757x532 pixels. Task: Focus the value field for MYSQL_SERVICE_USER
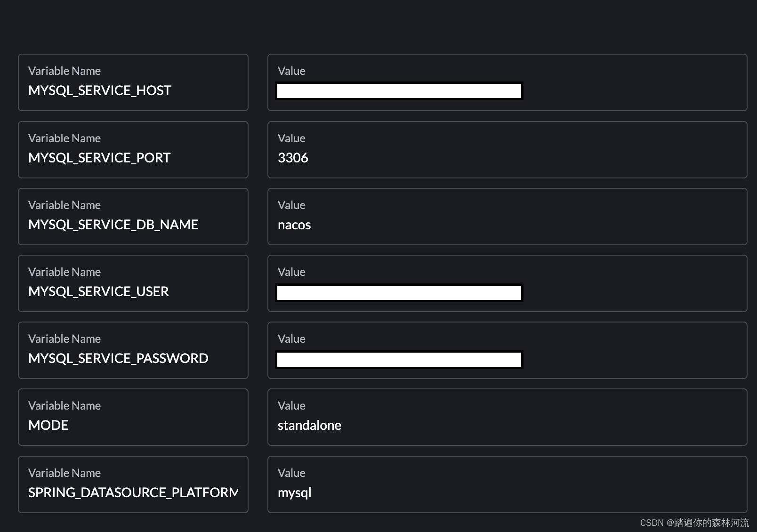click(507, 283)
